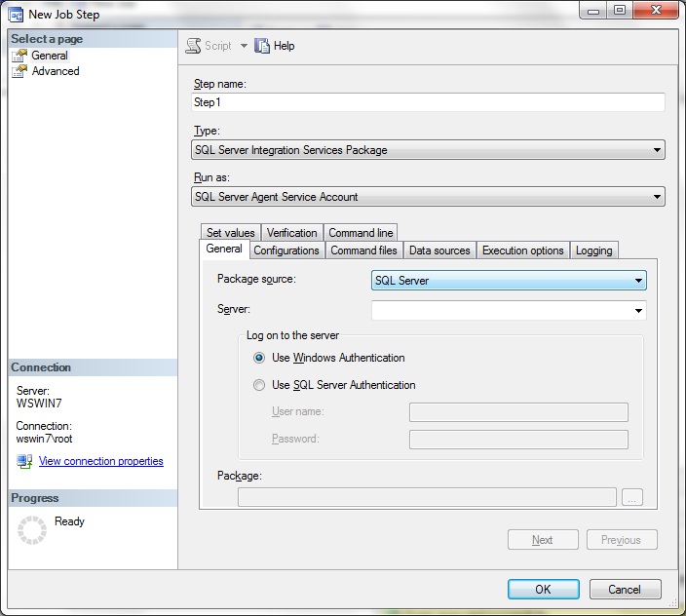The height and width of the screenshot is (616, 686).
Task: Click the User name text field
Action: pos(518,412)
